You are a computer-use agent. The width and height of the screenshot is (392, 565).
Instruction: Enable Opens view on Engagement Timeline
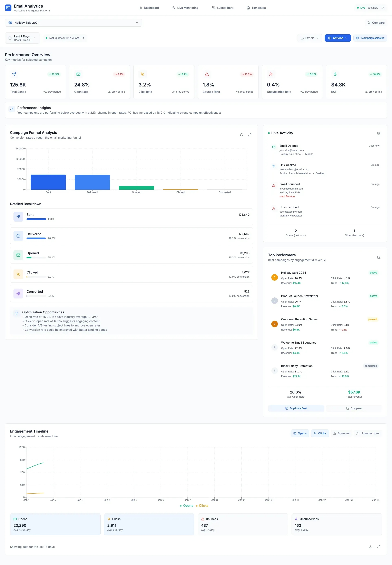pyautogui.click(x=300, y=433)
